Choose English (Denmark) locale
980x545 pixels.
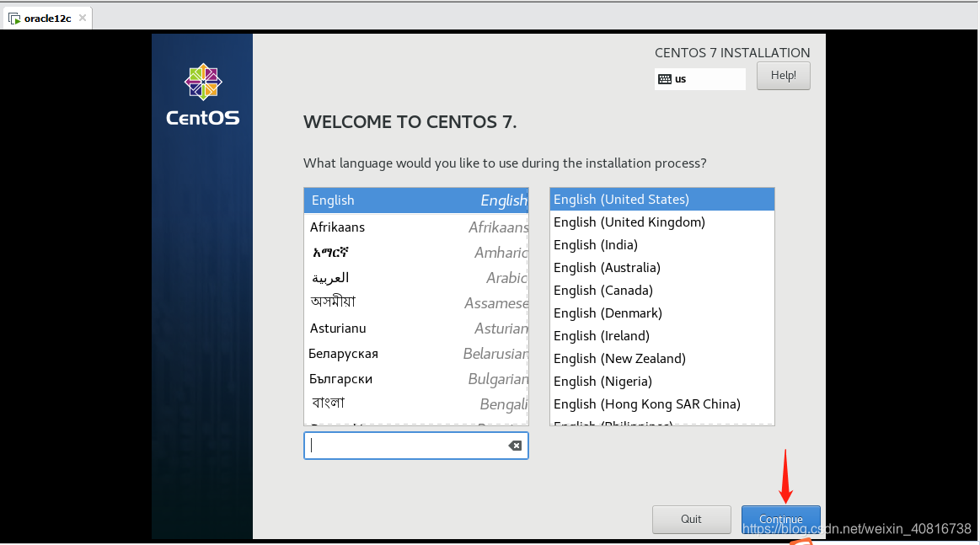tap(661, 313)
